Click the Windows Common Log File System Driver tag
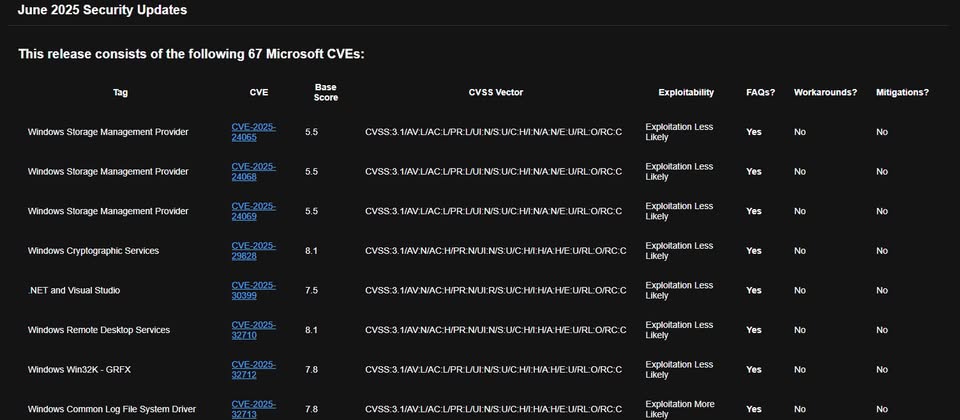Image resolution: width=960 pixels, height=420 pixels. coord(111,410)
